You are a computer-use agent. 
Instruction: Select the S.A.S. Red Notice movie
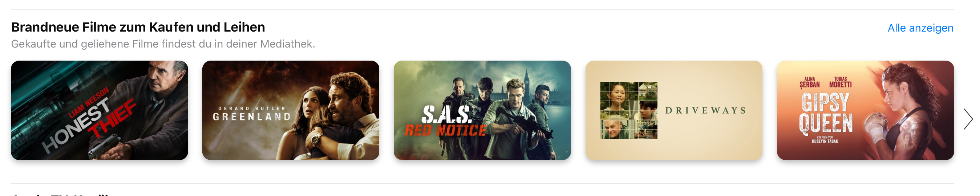point(482,110)
